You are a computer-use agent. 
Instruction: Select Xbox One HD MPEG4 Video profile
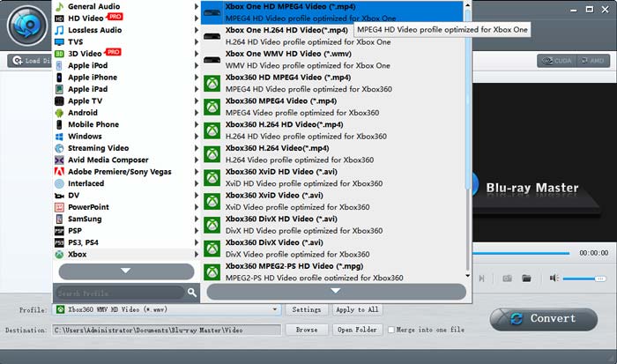(332, 12)
